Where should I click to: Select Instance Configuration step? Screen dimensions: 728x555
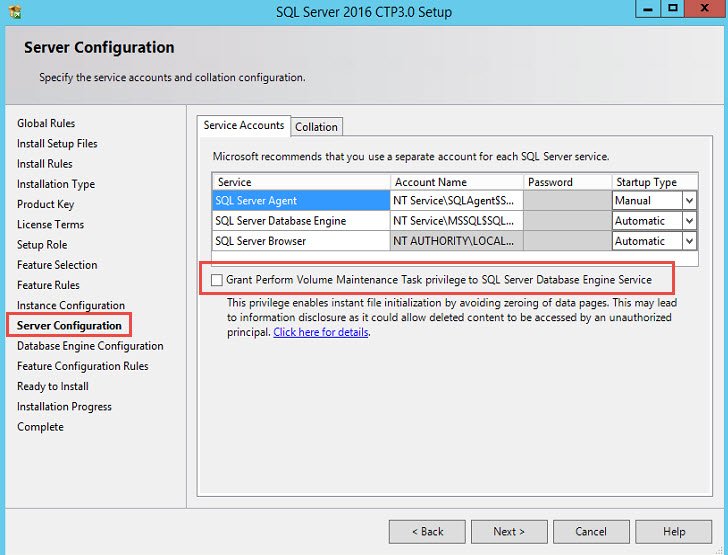coord(71,306)
